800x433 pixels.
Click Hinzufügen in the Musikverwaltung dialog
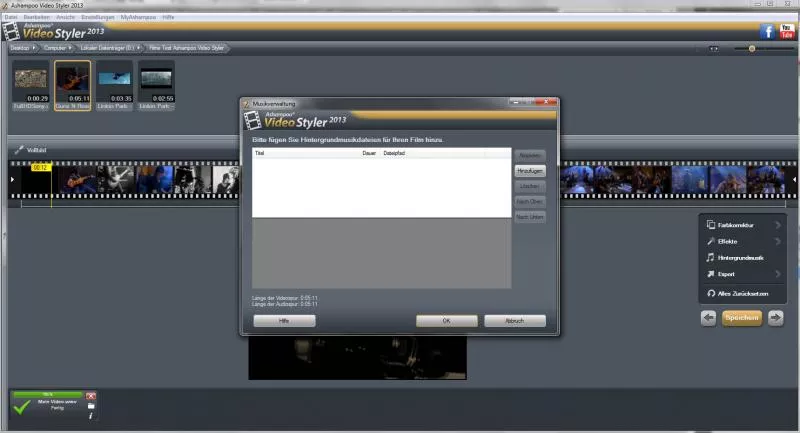530,171
